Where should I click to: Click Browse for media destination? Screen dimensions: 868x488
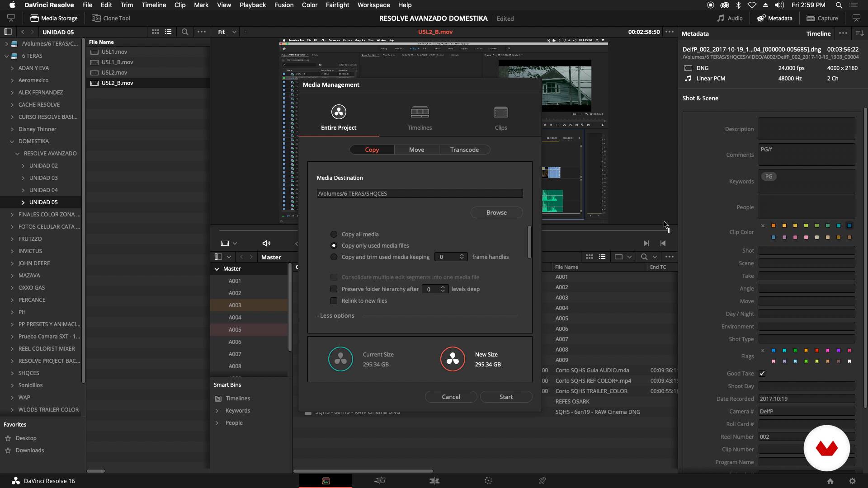tap(496, 212)
